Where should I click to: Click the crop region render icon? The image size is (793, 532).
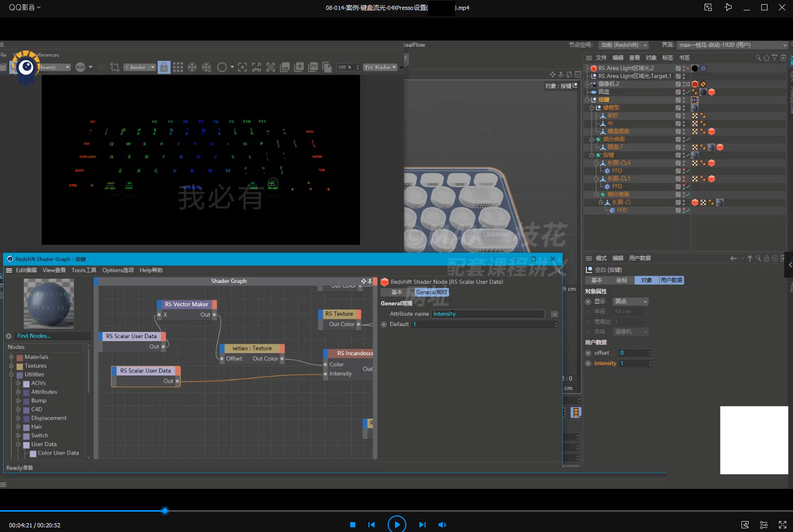coord(115,67)
